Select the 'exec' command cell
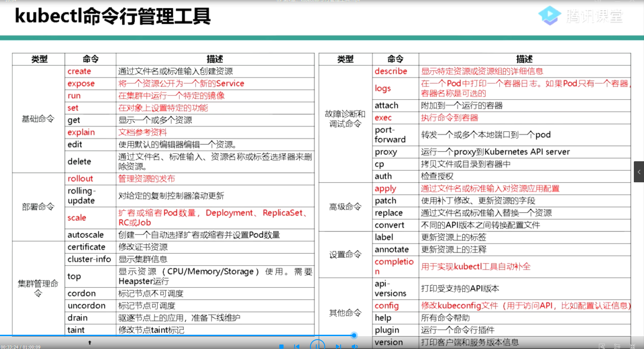644x349 pixels. 395,118
